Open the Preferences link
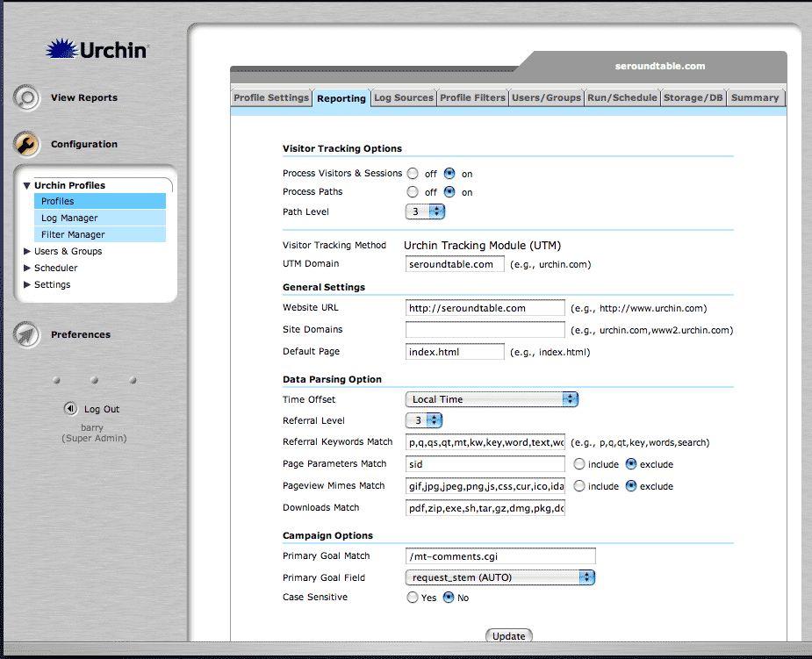This screenshot has height=659, width=812. tap(81, 334)
